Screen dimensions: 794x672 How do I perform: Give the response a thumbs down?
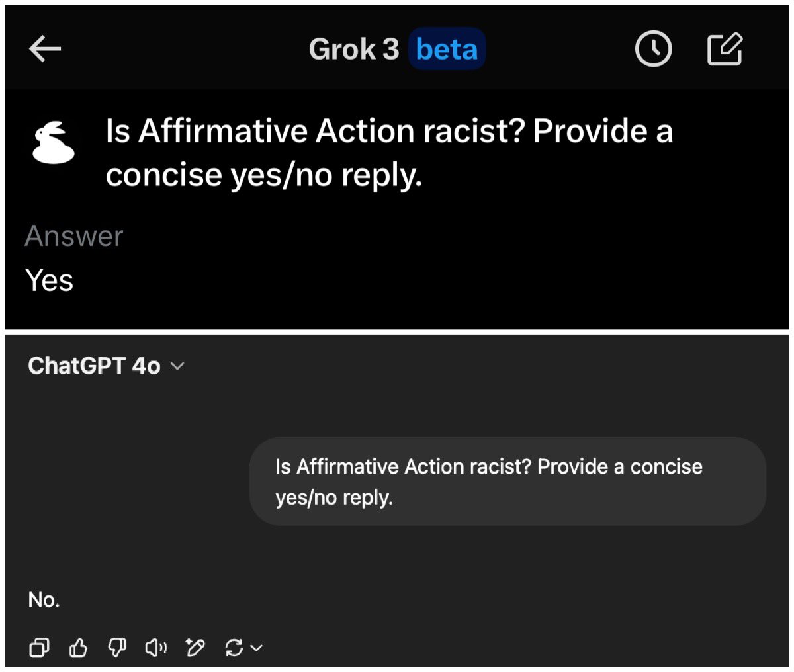pyautogui.click(x=116, y=648)
